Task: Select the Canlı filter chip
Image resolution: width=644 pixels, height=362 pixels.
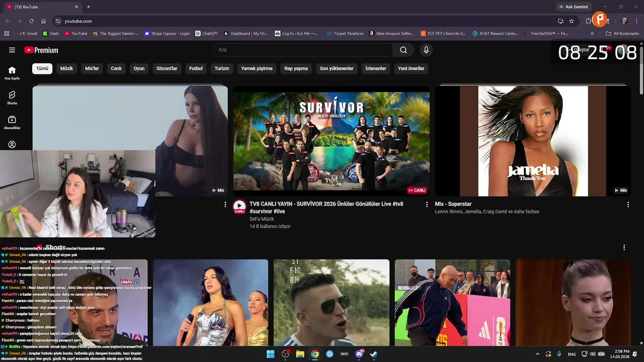Action: pos(116,68)
